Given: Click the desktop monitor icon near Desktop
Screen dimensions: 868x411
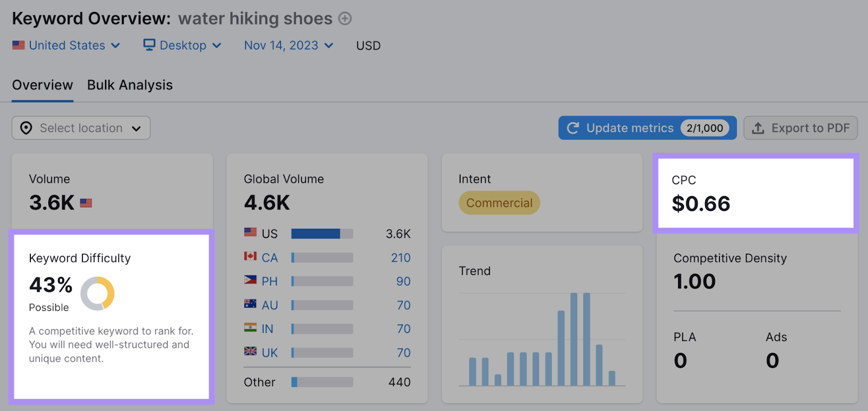Looking at the screenshot, I should [149, 45].
